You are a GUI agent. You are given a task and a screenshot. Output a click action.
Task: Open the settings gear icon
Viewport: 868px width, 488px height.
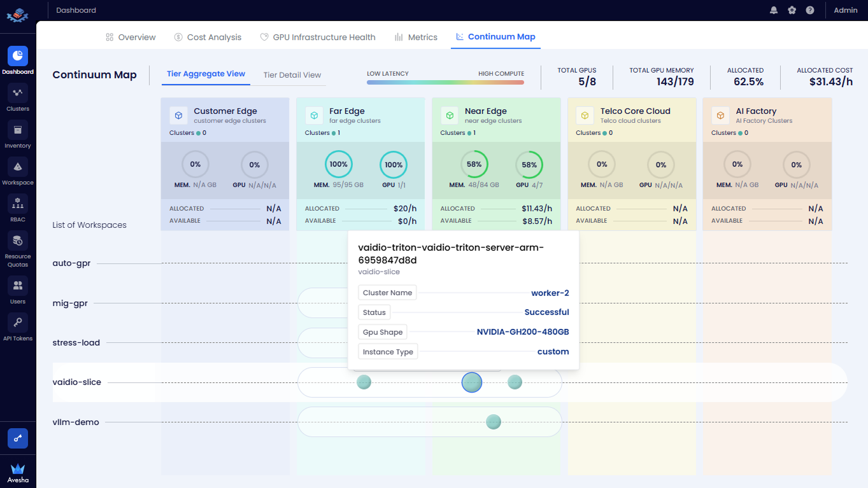click(x=792, y=10)
